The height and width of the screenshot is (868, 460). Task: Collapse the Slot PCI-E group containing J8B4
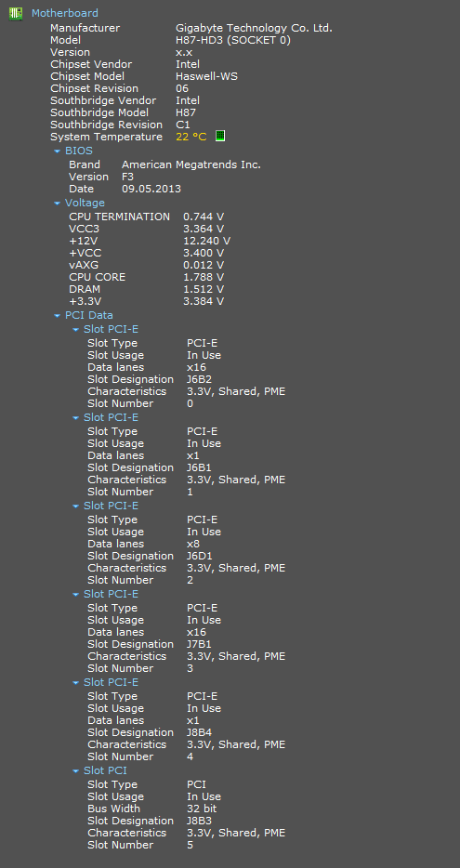coord(76,683)
